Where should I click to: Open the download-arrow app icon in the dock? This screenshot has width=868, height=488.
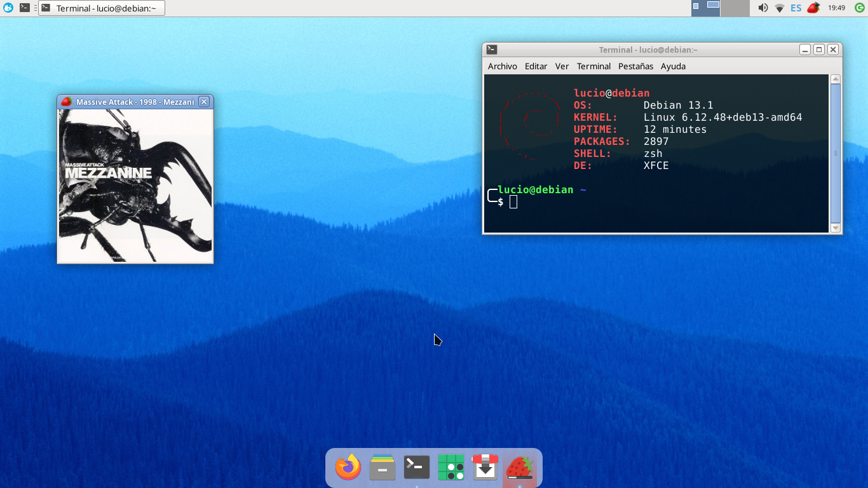tap(485, 468)
